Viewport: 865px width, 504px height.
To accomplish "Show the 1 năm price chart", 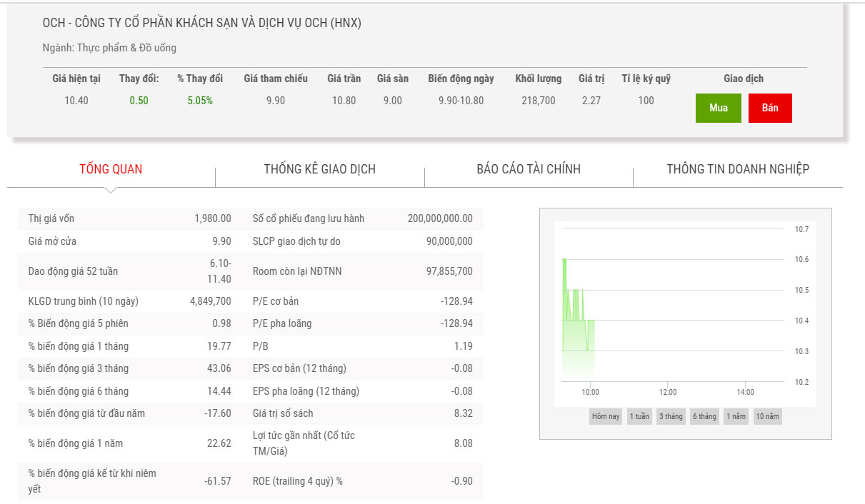I will point(736,416).
